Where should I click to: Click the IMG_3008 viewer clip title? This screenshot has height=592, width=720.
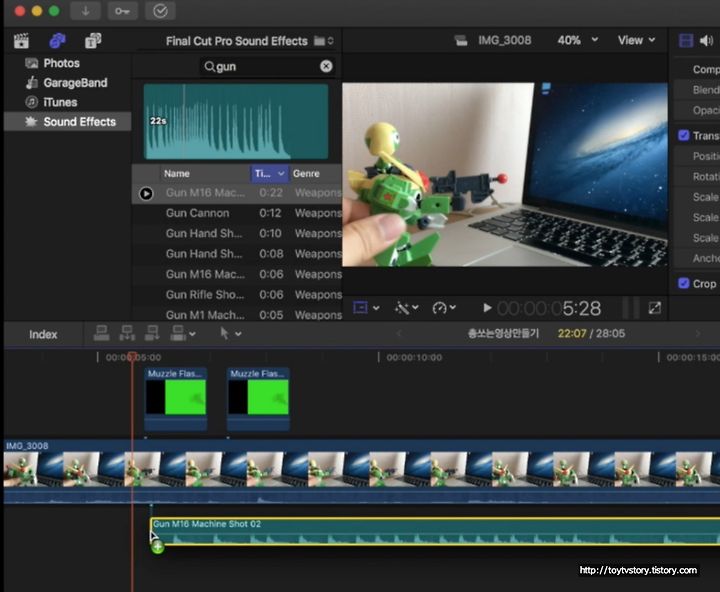tap(504, 40)
